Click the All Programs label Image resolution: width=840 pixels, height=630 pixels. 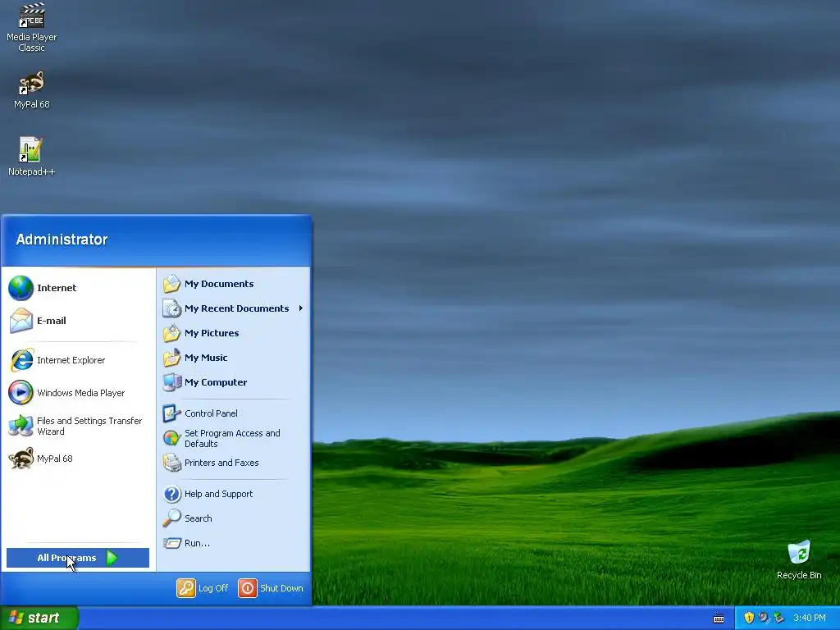(x=66, y=558)
